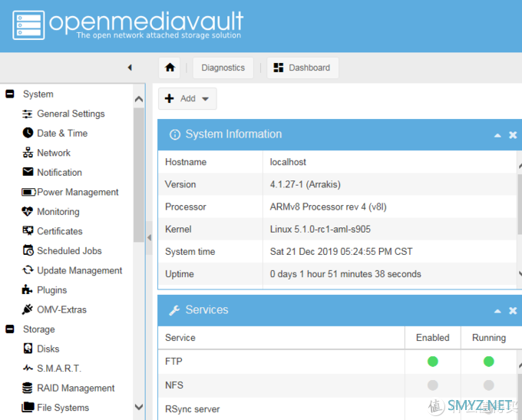The height and width of the screenshot is (420, 522).
Task: Click the File Systems folder icon
Action: point(28,407)
